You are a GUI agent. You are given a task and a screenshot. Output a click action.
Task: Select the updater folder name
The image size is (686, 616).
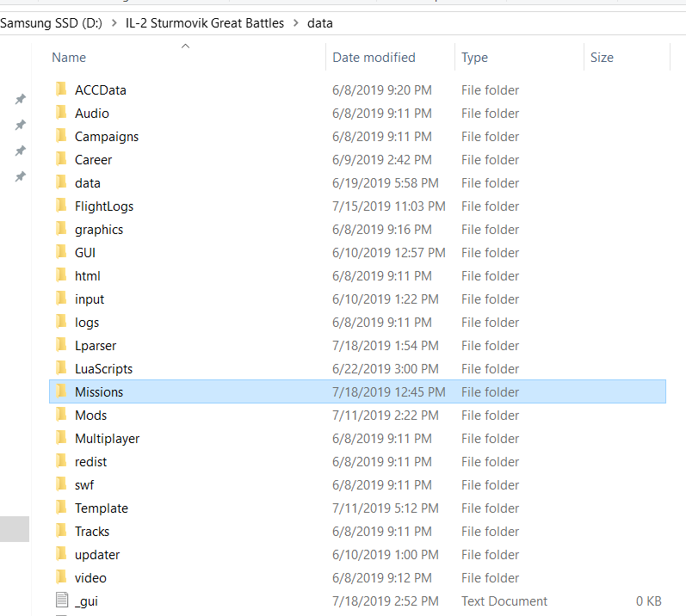tap(97, 554)
